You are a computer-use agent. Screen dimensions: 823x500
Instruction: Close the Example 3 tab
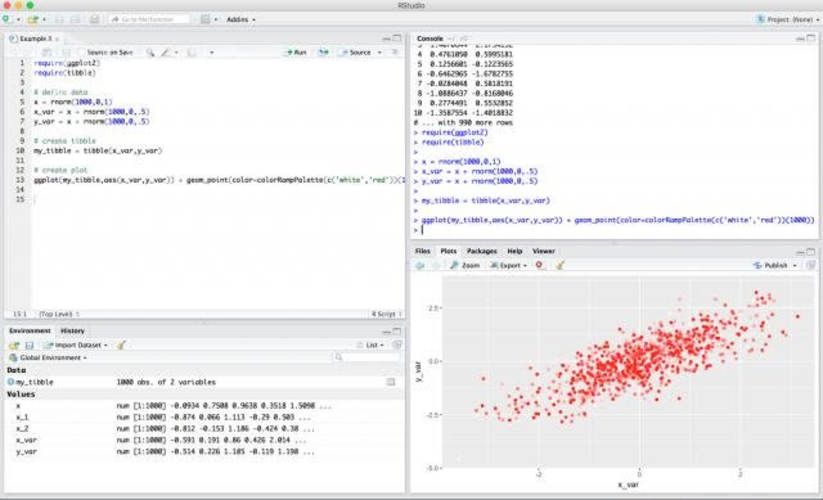point(57,39)
